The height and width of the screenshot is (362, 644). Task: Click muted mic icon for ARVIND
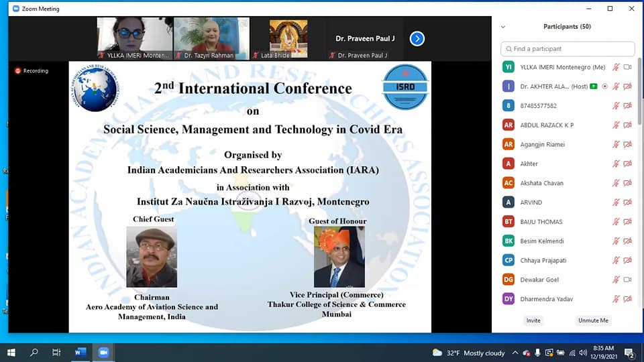click(x=616, y=202)
